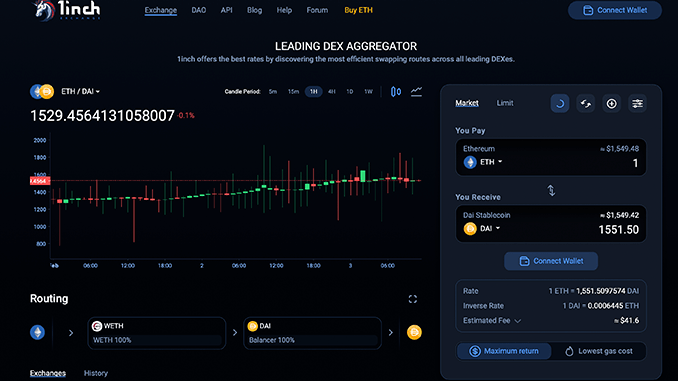This screenshot has width=678, height=381.
Task: Switch pay and receive tokens arrows
Action: pyautogui.click(x=551, y=190)
